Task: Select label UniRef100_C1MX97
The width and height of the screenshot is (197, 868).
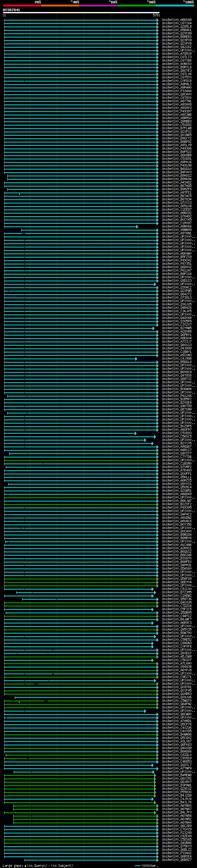Action: pos(177,223)
